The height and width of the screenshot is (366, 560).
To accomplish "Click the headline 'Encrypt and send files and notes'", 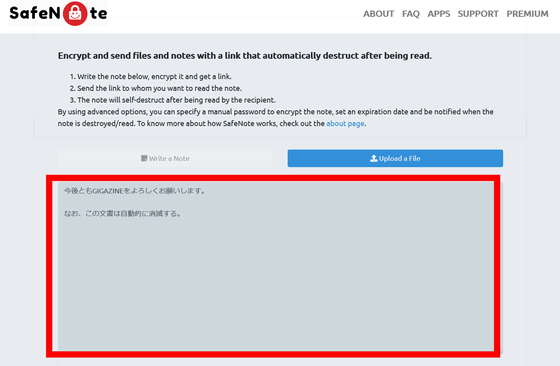I will 245,56.
